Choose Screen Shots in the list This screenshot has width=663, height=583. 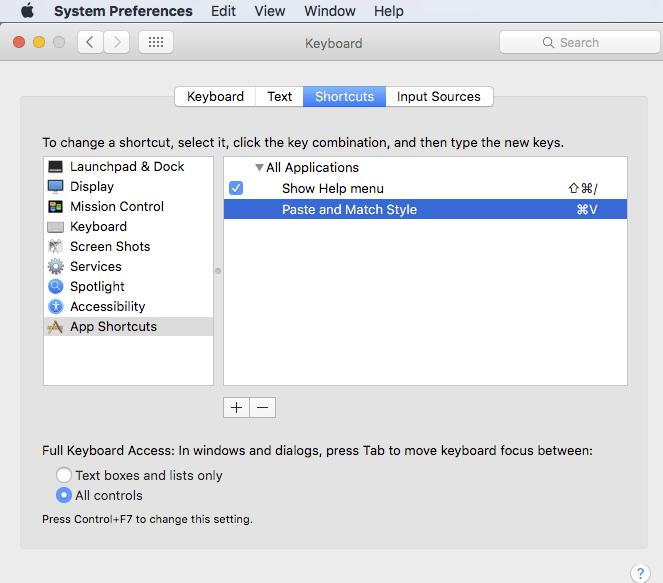(129, 246)
